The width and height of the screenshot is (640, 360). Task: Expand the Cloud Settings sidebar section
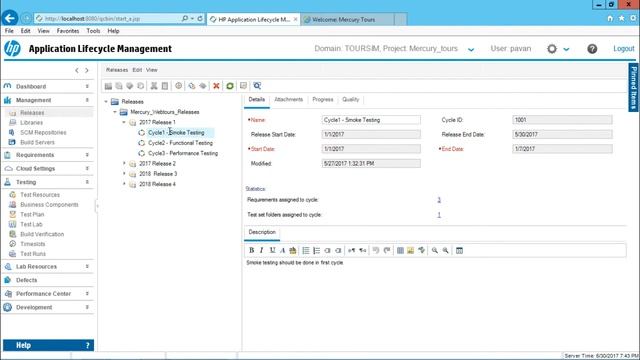(x=87, y=169)
